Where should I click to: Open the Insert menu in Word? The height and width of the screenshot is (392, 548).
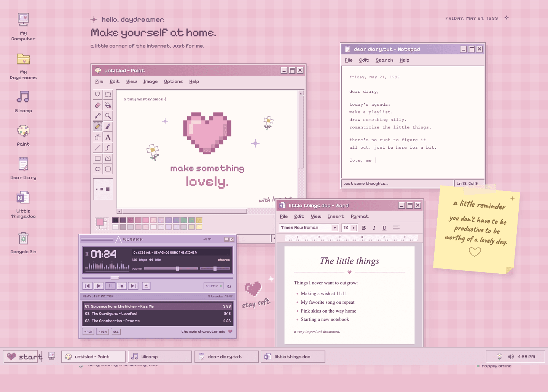[x=336, y=216]
